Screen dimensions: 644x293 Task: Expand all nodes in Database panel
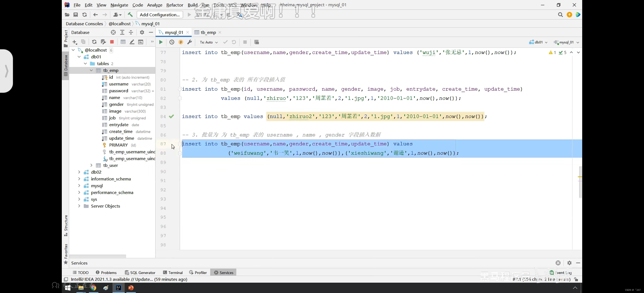(122, 32)
